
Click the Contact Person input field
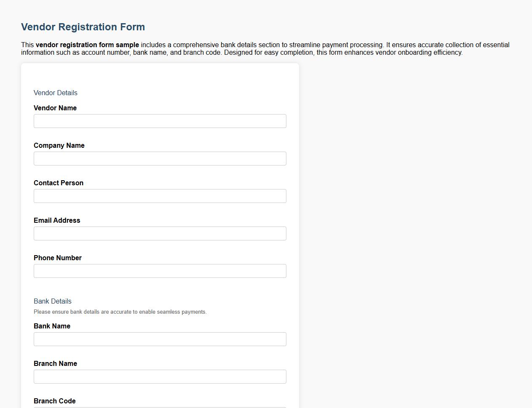point(160,196)
